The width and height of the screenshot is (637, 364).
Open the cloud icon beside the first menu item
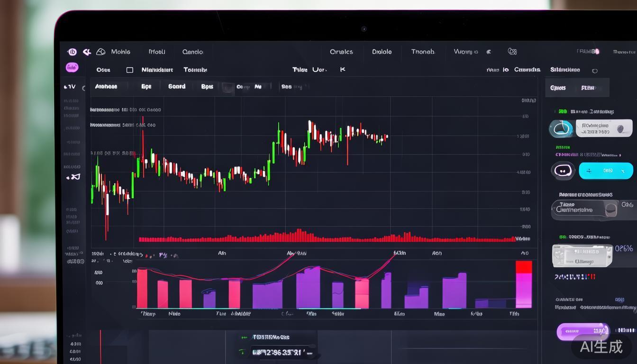pos(100,52)
